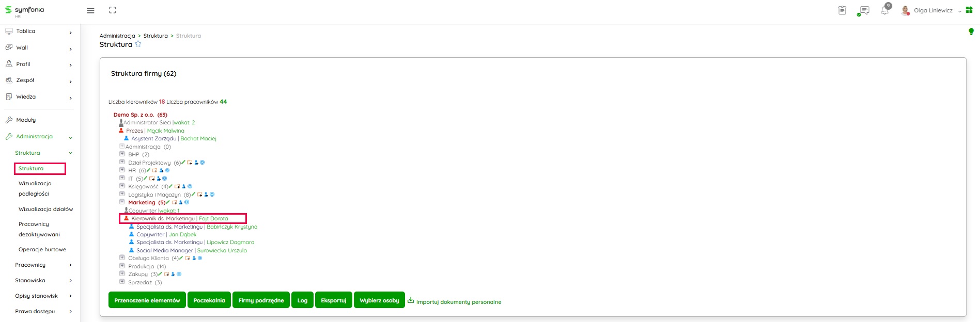Click the green pencil edit icon for HR
The height and width of the screenshot is (322, 980).
point(149,170)
